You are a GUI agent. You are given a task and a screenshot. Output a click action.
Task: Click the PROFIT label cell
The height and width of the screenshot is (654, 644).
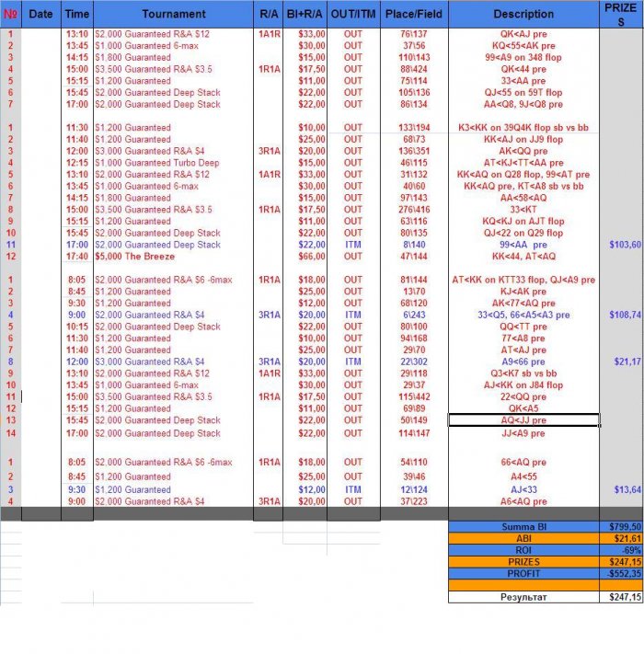coord(523,573)
